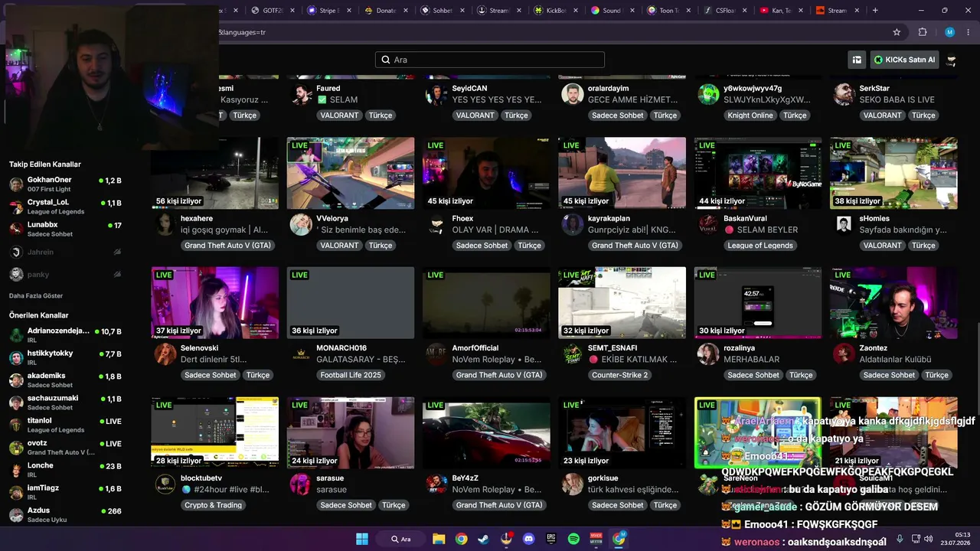Select ovotz recommended channel

tap(65, 447)
